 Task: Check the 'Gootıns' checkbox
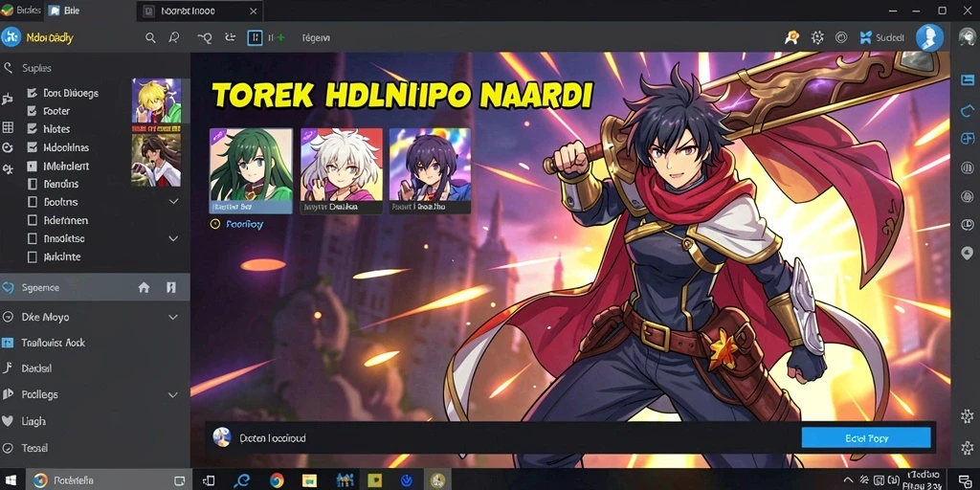point(33,203)
